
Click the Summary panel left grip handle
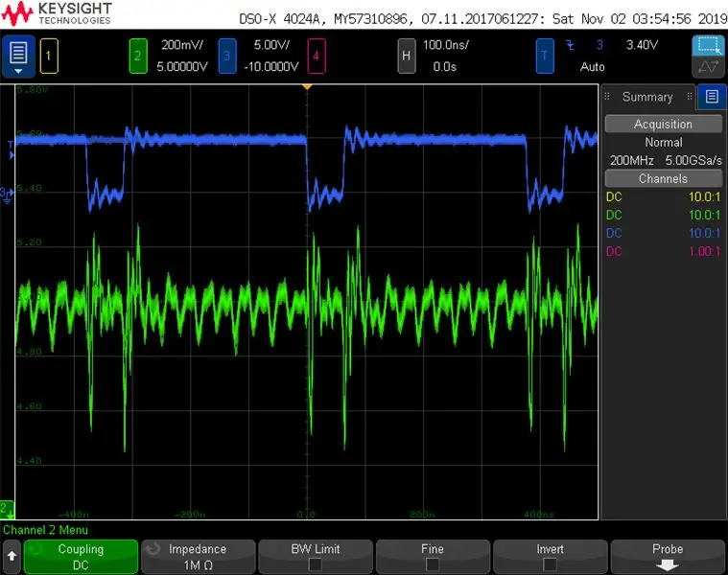pos(607,97)
